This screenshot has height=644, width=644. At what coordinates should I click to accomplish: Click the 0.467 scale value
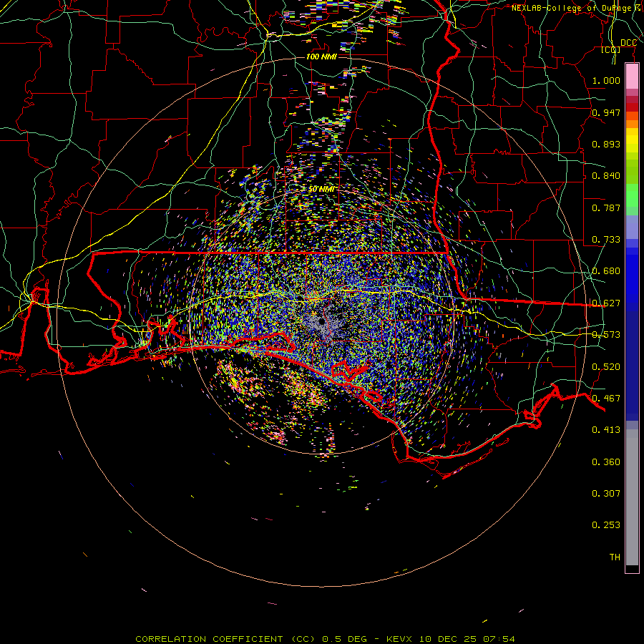click(606, 399)
